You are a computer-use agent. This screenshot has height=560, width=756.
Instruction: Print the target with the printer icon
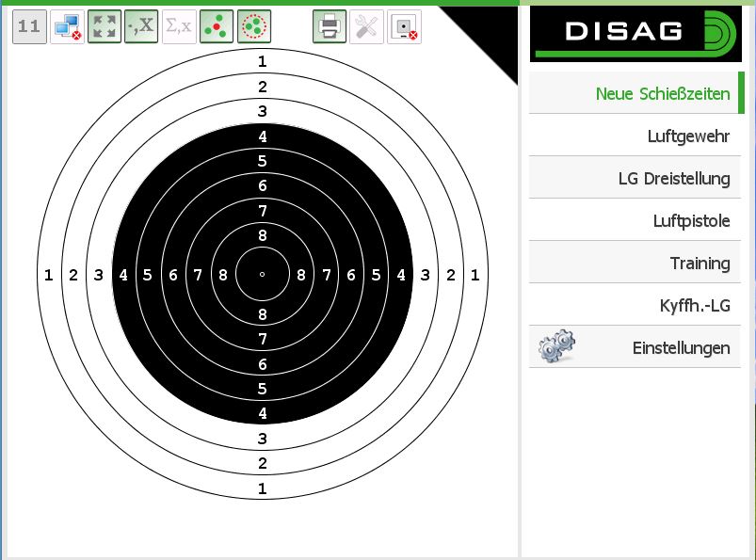[330, 26]
